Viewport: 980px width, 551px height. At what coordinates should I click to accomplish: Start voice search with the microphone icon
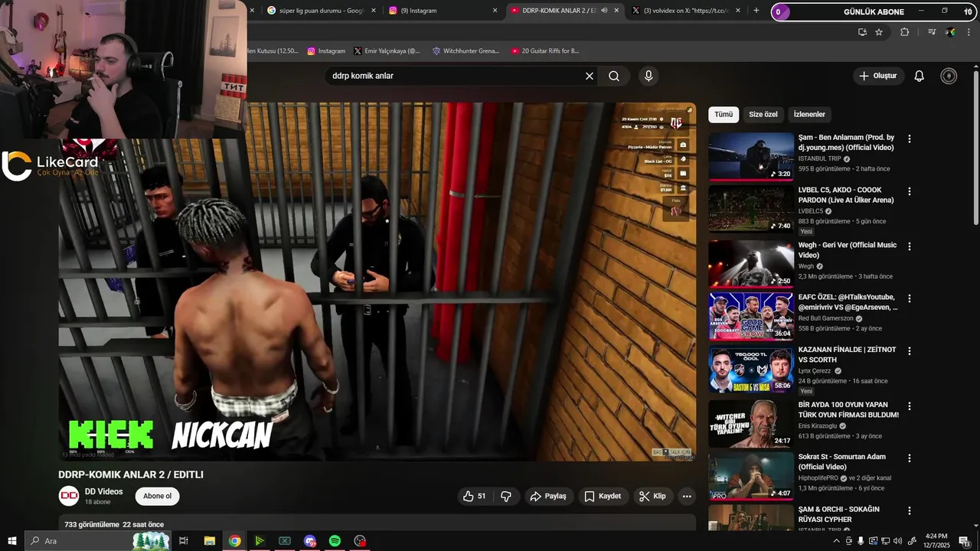click(x=648, y=76)
